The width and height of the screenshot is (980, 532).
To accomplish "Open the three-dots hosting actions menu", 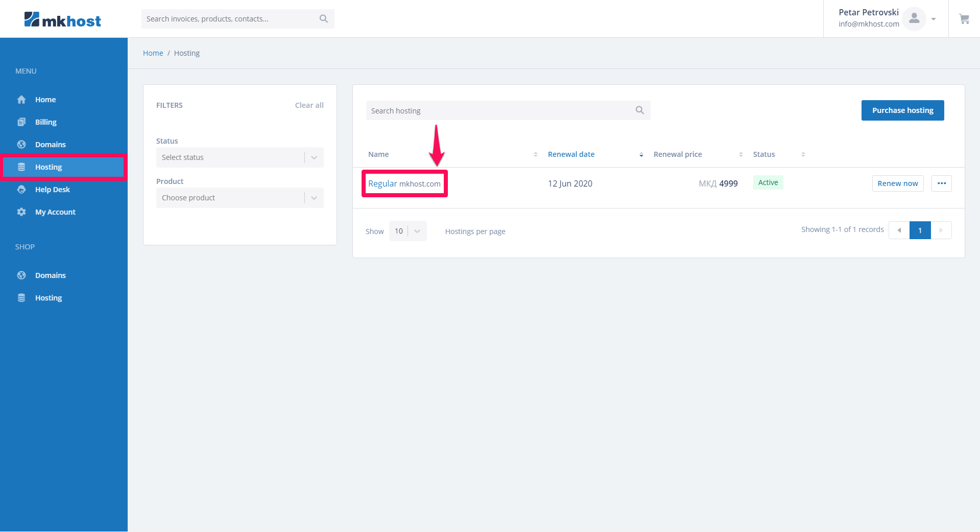I will tap(941, 183).
